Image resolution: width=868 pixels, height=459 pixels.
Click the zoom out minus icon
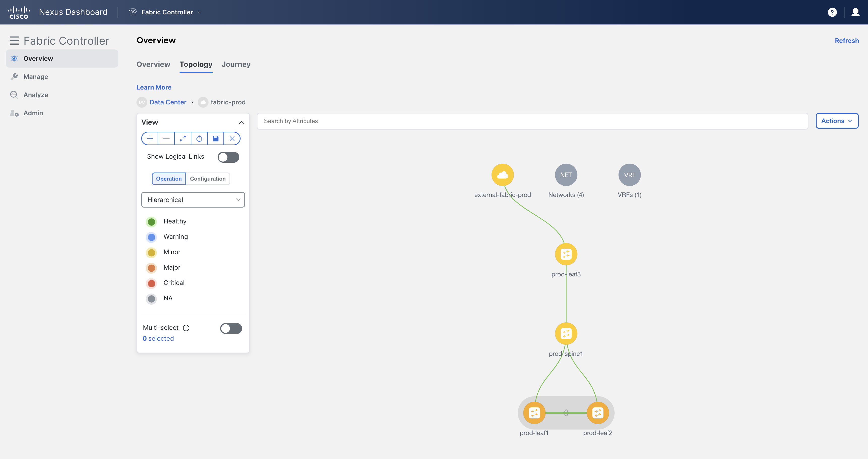(166, 138)
